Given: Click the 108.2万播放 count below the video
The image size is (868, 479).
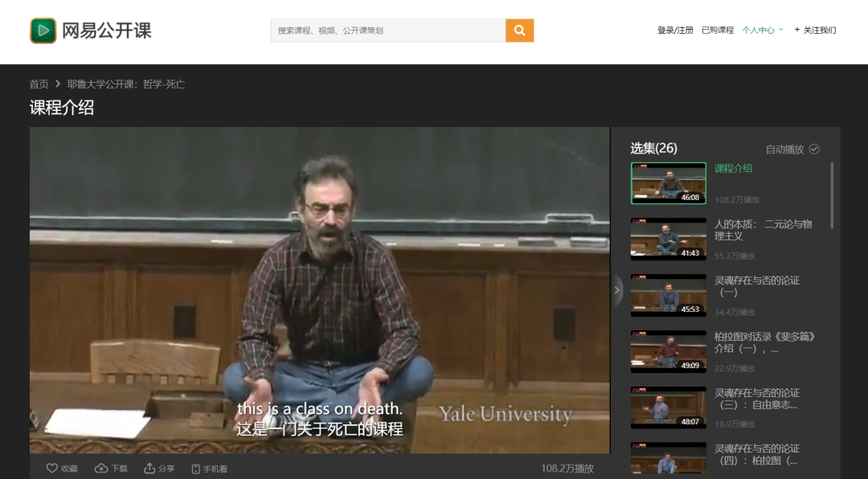Looking at the screenshot, I should pos(567,469).
